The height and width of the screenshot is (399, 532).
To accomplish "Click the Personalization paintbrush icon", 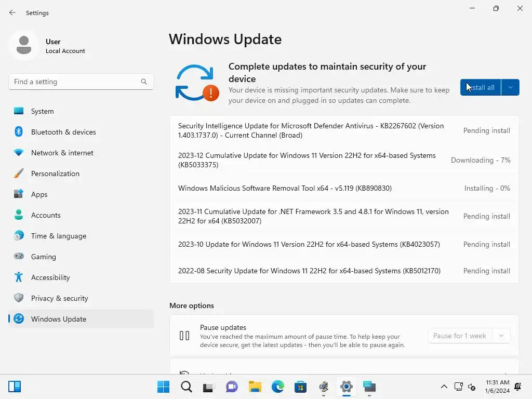I will (19, 174).
